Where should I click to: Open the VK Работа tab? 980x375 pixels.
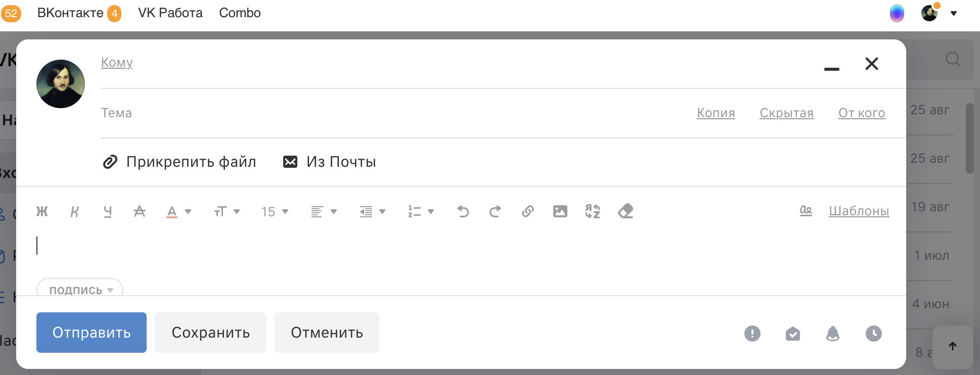170,13
